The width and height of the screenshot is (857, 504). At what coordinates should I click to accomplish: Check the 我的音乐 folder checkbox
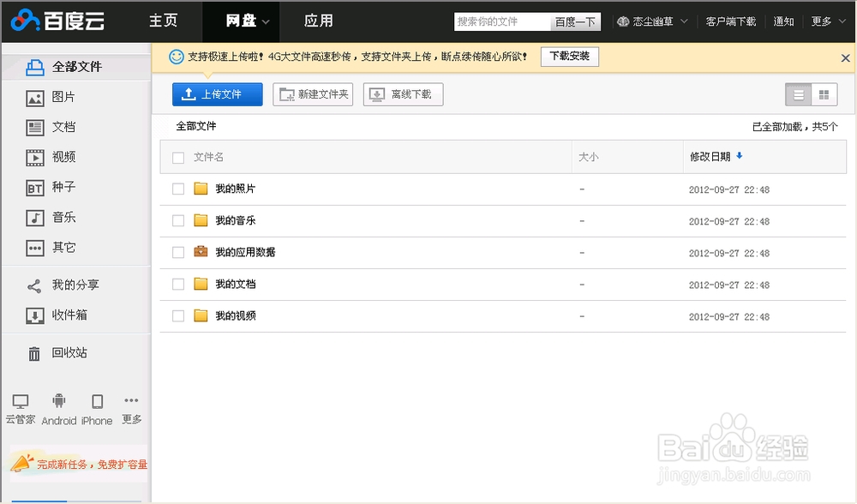tap(178, 220)
